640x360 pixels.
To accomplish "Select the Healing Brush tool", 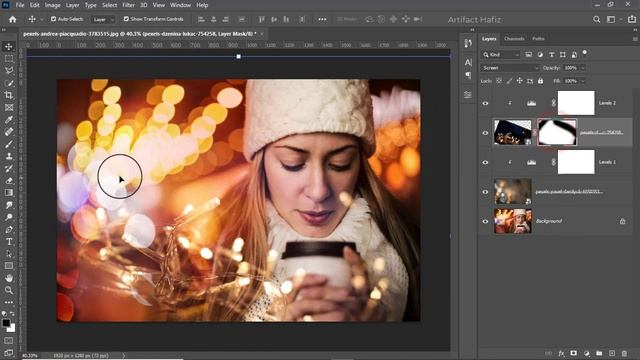I will [9, 132].
